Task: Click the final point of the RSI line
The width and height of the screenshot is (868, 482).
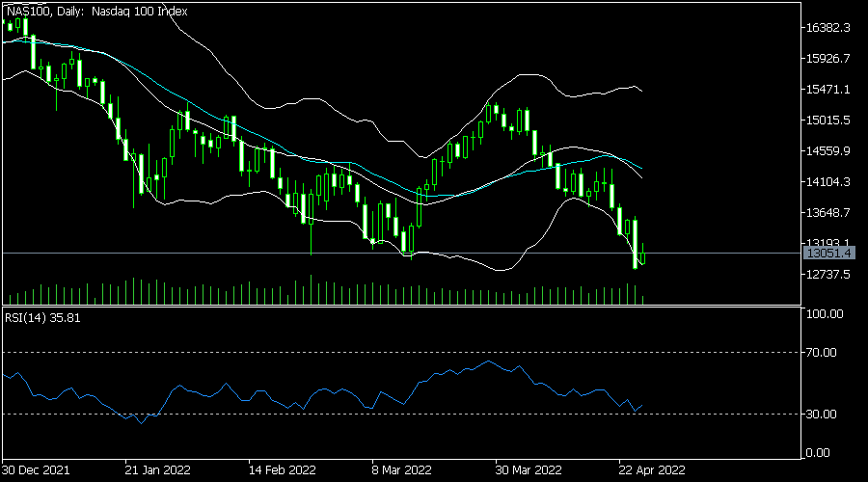Action: 642,405
